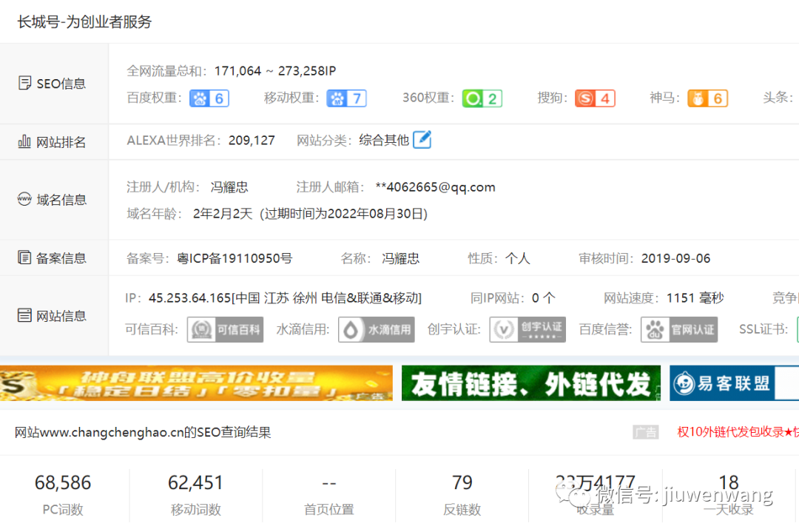Click the IP address 45.253.64.165
Image resolution: width=799 pixels, height=532 pixels.
pyautogui.click(x=189, y=297)
